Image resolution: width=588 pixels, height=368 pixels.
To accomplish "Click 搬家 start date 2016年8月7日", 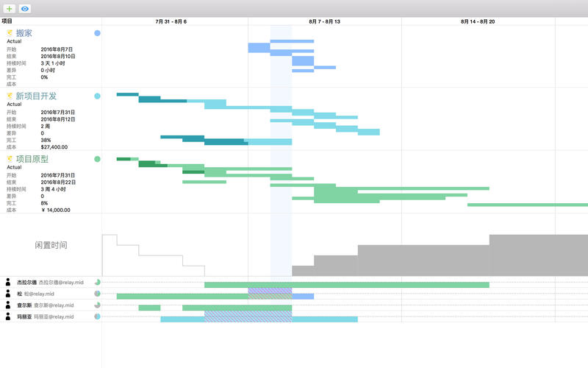I will (x=57, y=49).
